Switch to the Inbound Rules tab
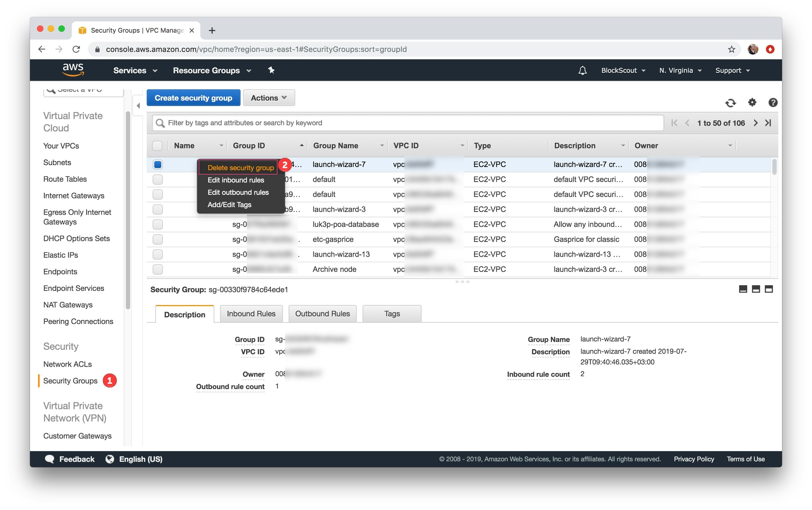The width and height of the screenshot is (812, 510). coord(251,314)
